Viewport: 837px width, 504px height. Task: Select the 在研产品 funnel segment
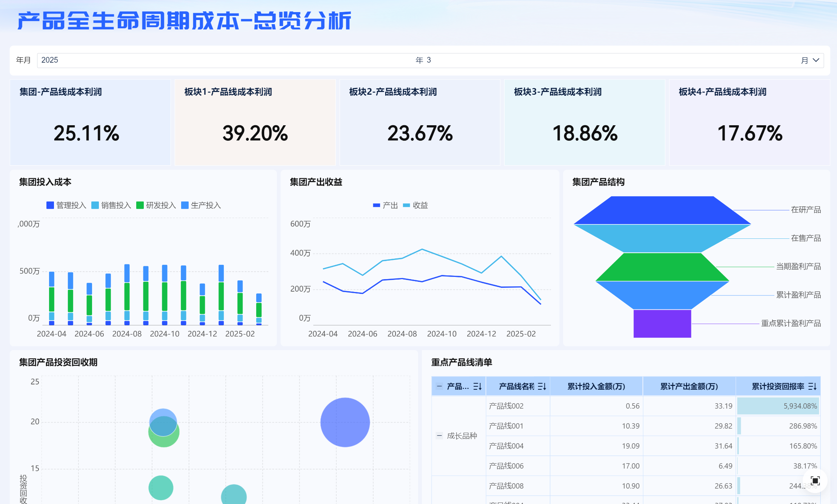662,210
